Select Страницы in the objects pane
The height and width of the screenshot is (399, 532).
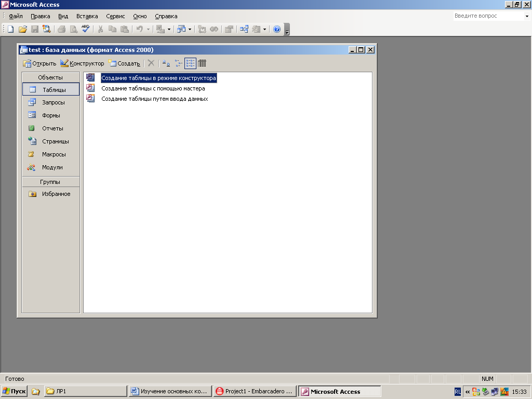point(50,141)
